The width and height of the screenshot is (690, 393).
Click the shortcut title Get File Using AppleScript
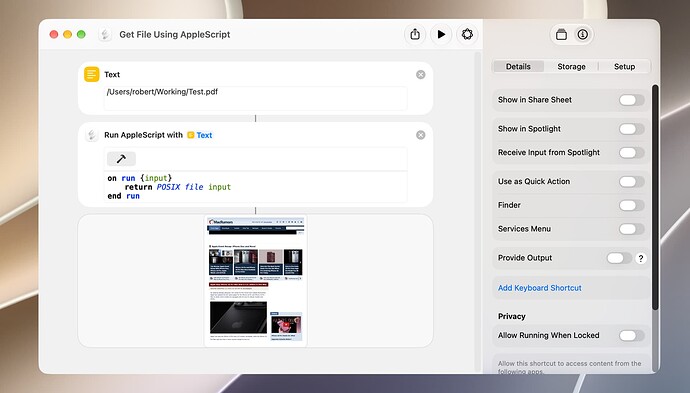coord(175,34)
